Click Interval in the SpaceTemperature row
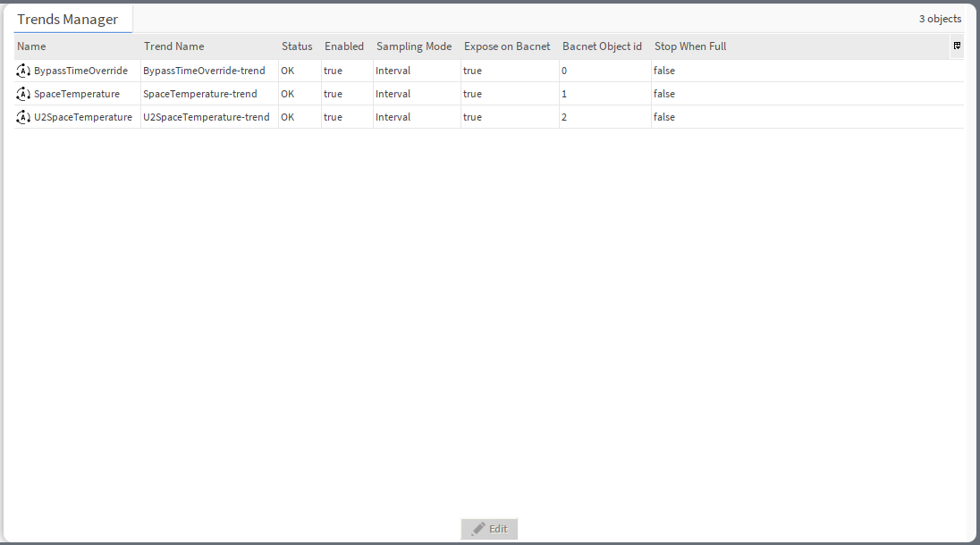This screenshot has height=545, width=980. point(393,94)
